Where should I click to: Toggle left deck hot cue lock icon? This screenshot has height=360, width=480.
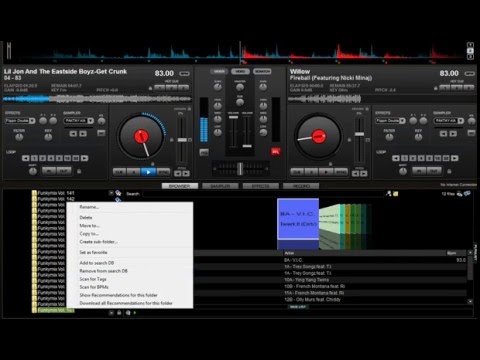point(150,88)
